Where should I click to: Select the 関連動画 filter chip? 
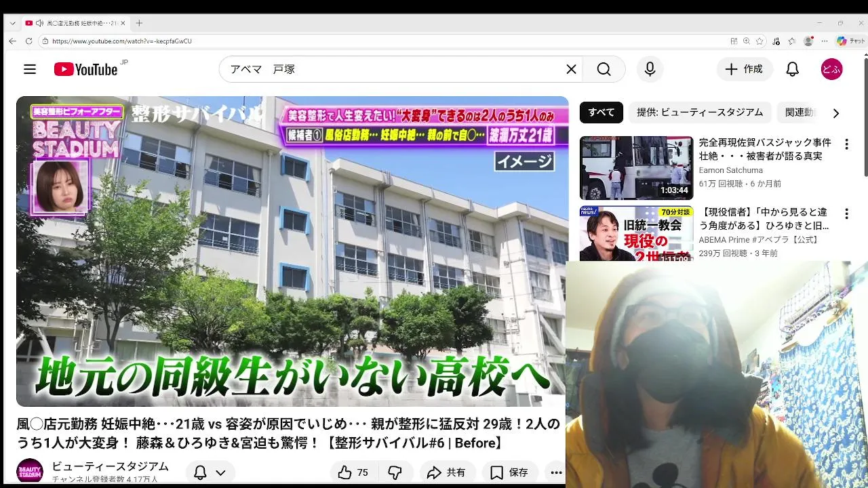coord(800,113)
